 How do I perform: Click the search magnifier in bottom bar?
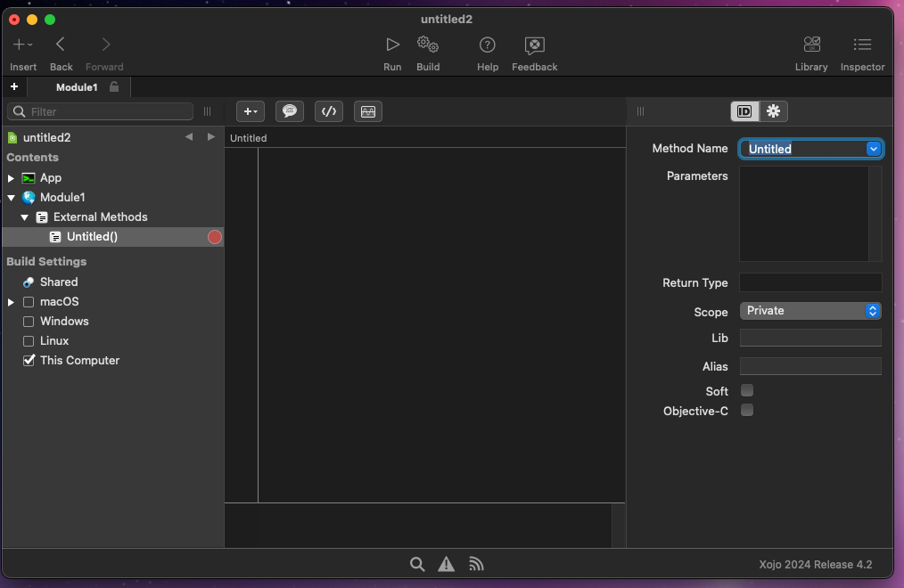pos(417,564)
